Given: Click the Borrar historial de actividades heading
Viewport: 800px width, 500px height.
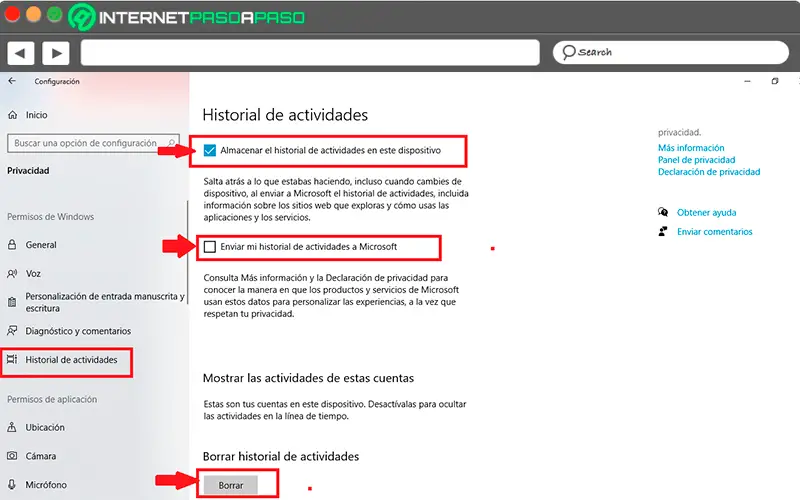Looking at the screenshot, I should point(281,456).
